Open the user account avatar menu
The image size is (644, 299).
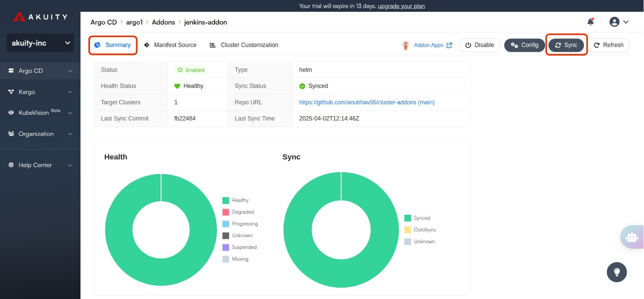coord(614,22)
